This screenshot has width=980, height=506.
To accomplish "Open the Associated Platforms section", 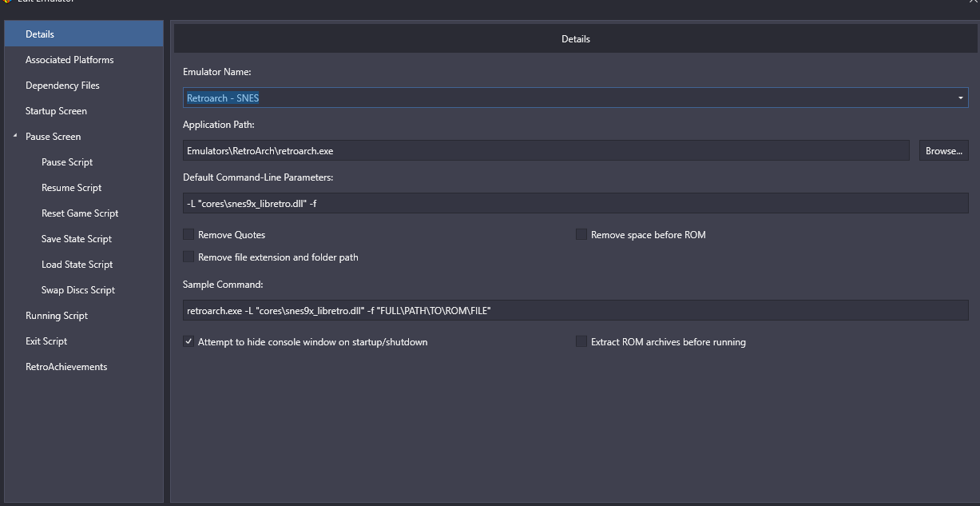I will [69, 60].
